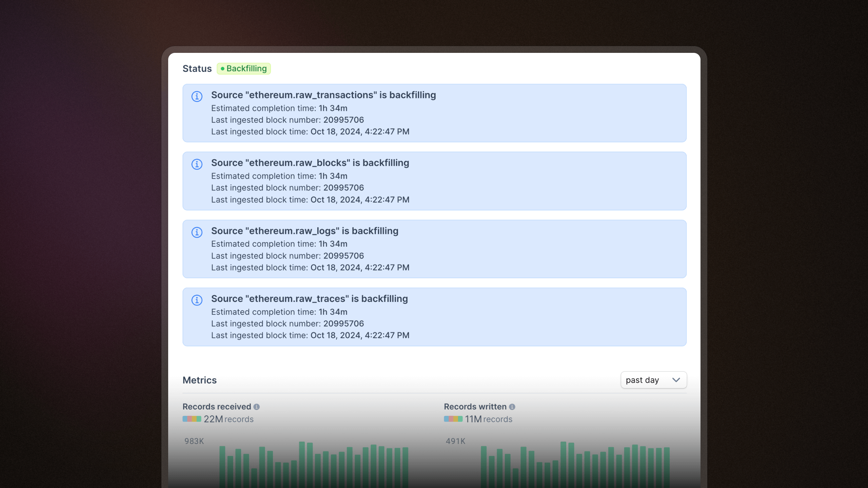
Task: Click the info icon for ethereum.raw_logs source
Action: 197,232
